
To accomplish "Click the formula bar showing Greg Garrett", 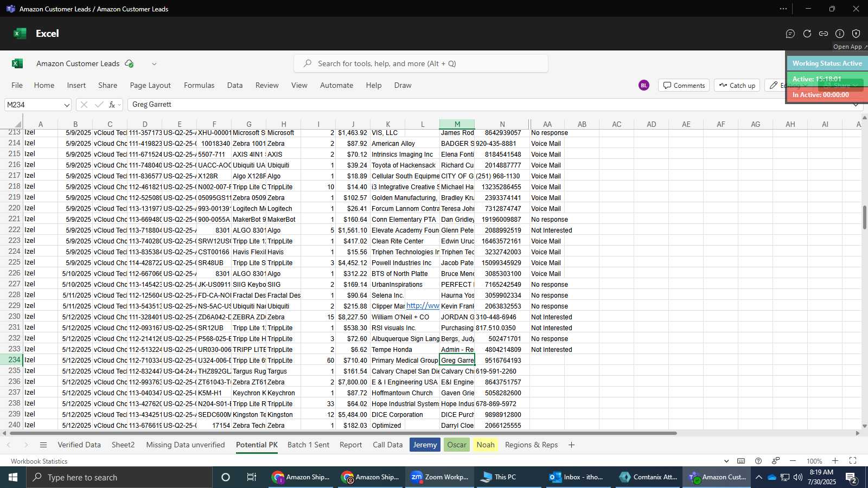I will (x=488, y=105).
